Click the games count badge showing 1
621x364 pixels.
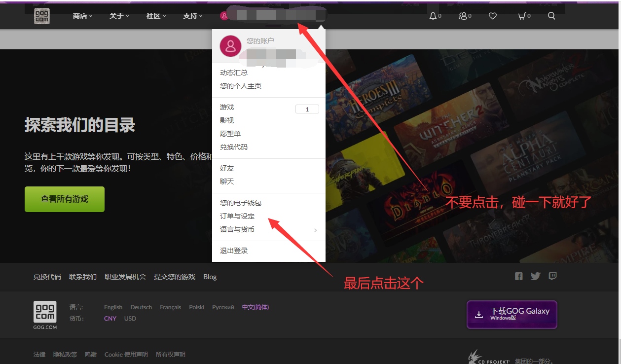click(x=307, y=109)
